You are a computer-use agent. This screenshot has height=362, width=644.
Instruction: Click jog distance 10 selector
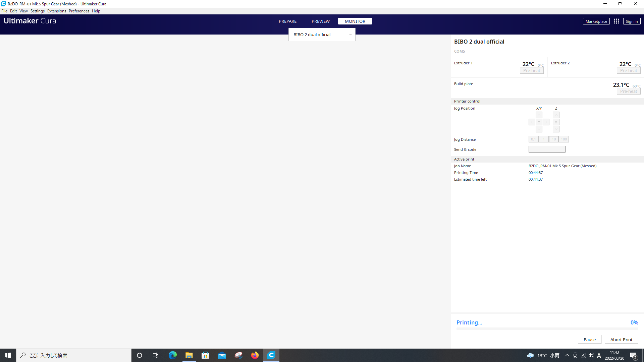554,139
